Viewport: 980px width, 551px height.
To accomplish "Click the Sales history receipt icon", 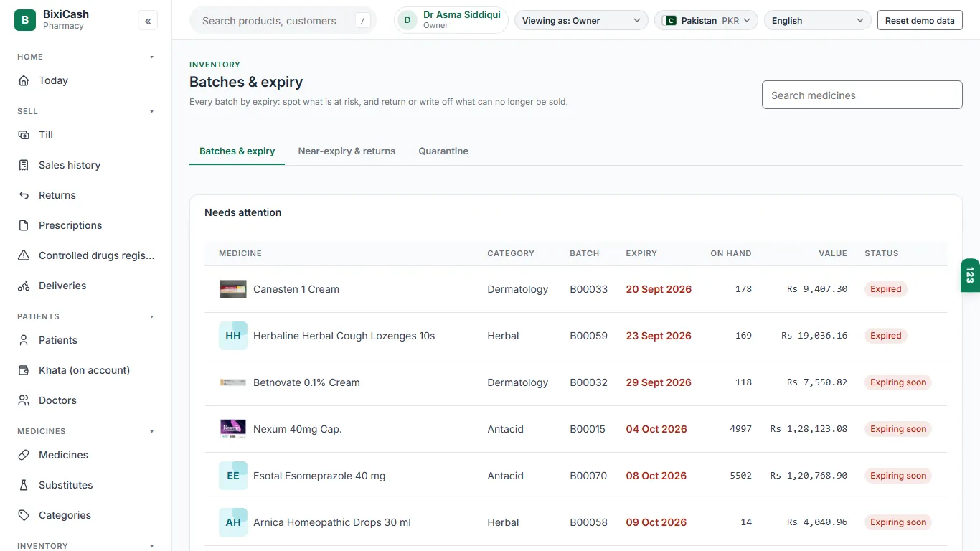I will (x=24, y=165).
